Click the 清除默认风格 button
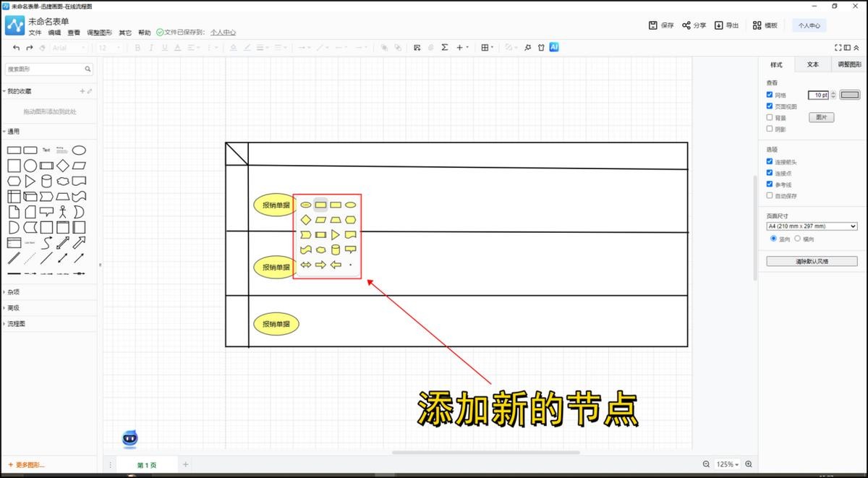Screen dimensions: 868x478 [812, 261]
